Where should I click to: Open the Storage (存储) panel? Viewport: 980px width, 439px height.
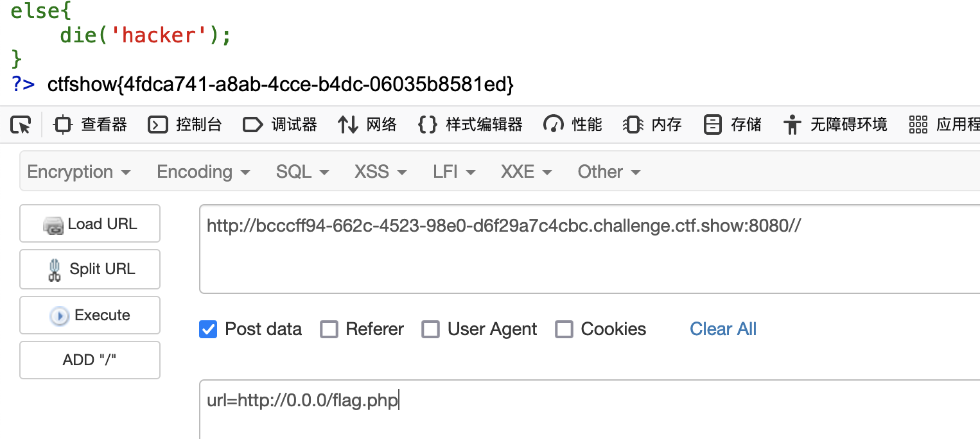pyautogui.click(x=732, y=125)
